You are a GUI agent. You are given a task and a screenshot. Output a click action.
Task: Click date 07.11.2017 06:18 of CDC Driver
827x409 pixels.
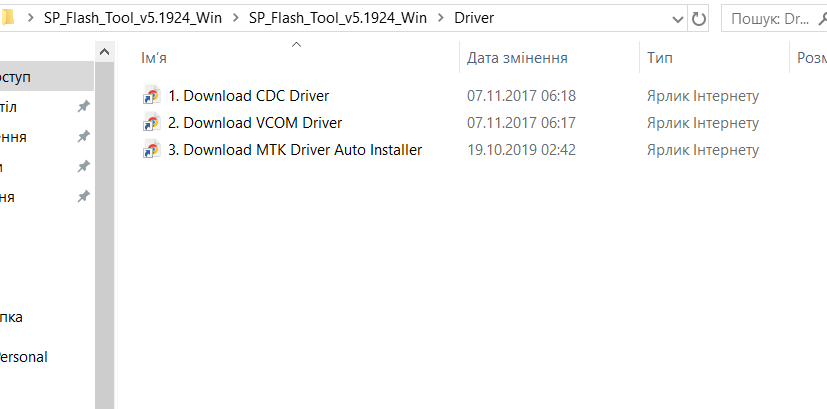pos(521,96)
